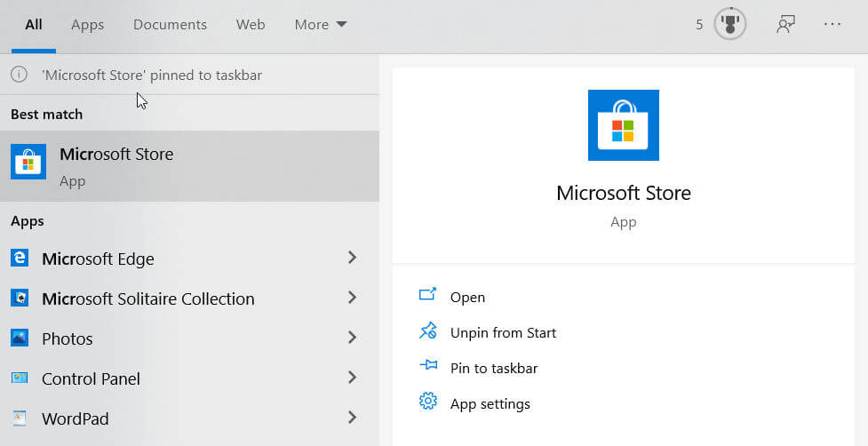Open the Documents search tab

click(x=170, y=25)
